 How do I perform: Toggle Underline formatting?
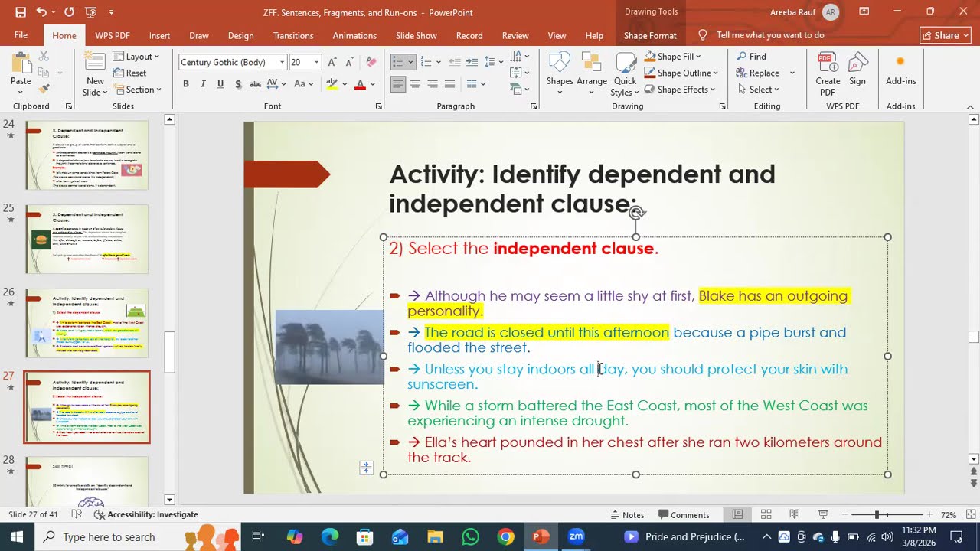click(220, 84)
